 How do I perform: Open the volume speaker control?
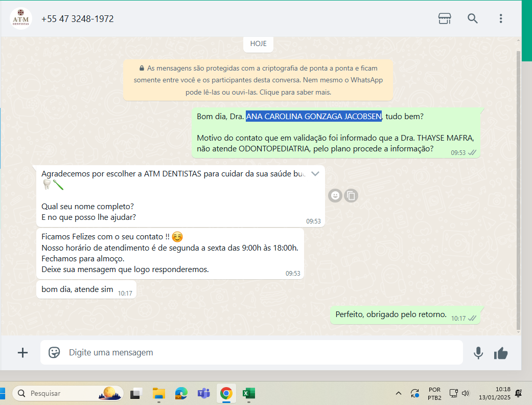466,393
